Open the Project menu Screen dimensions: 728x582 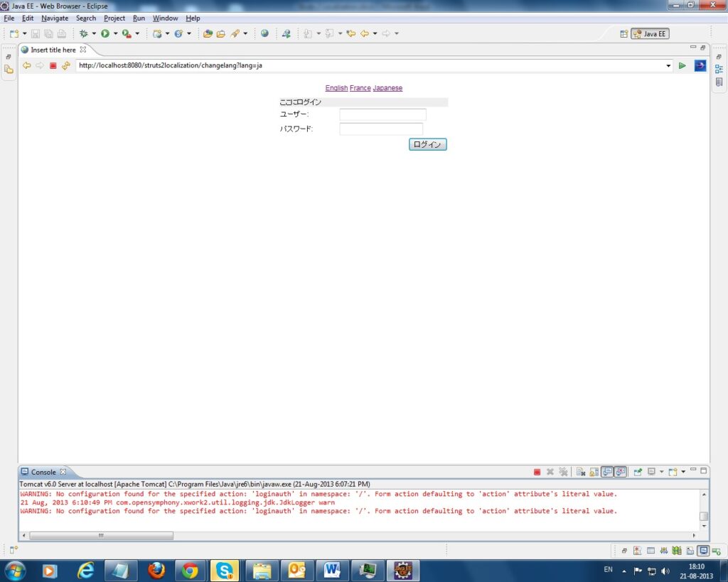click(x=114, y=18)
